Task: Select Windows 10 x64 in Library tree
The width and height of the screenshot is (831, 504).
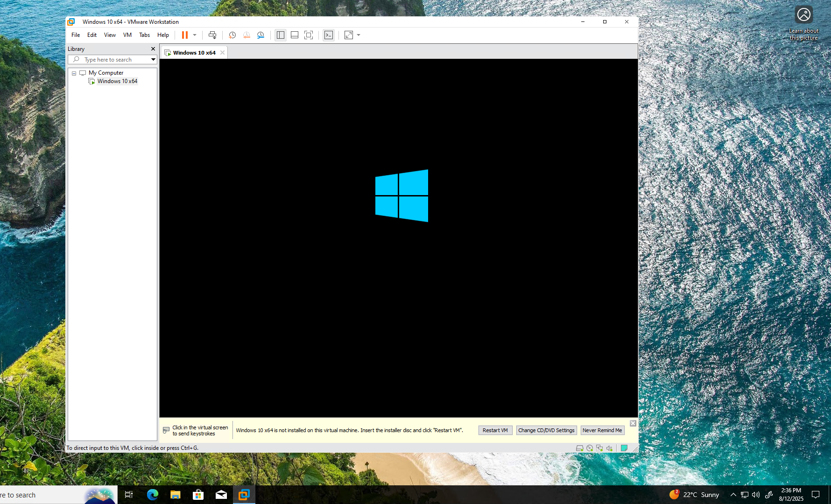Action: 117,81
